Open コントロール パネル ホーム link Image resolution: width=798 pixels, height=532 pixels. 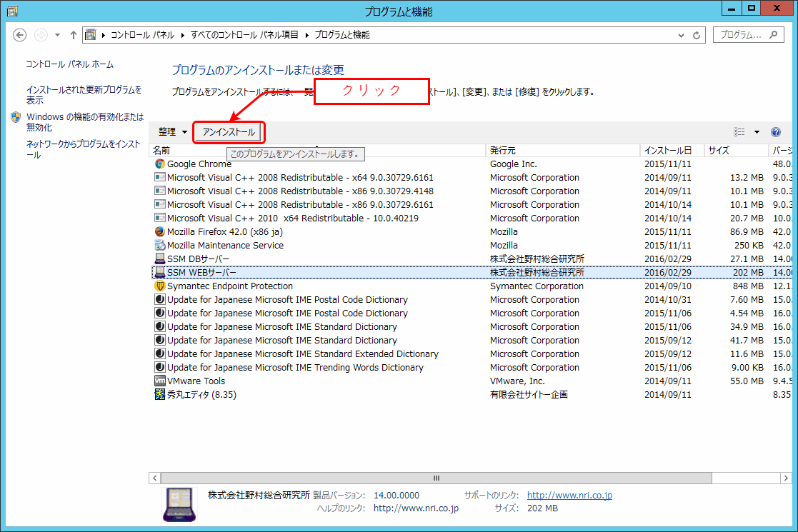click(70, 64)
